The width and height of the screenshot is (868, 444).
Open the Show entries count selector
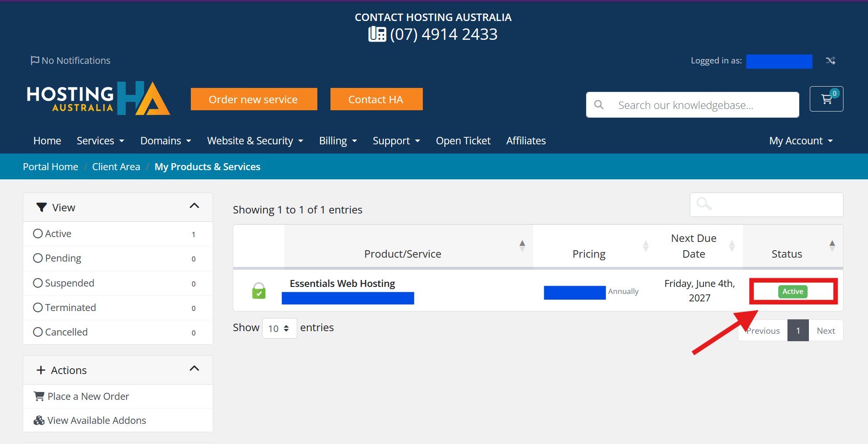click(279, 328)
